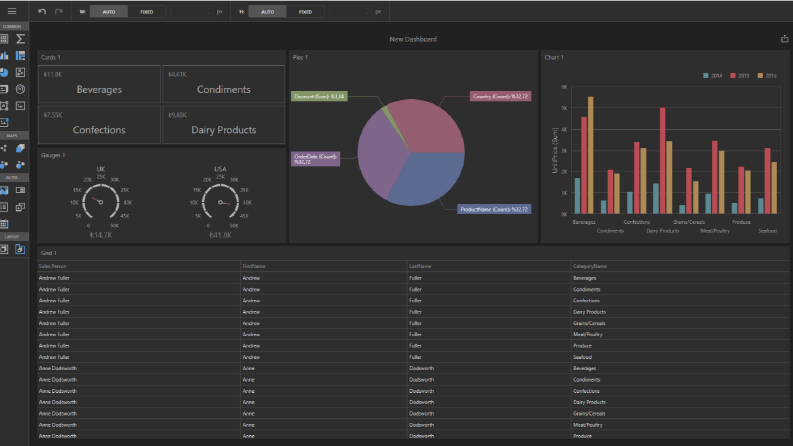Click the USA gauge
This screenshot has height=446, width=793.
pos(220,202)
